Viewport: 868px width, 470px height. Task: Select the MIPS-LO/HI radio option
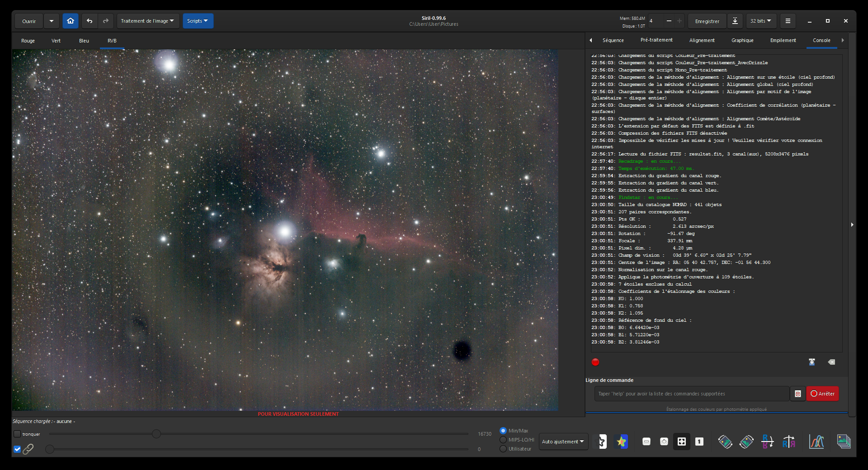pos(503,440)
